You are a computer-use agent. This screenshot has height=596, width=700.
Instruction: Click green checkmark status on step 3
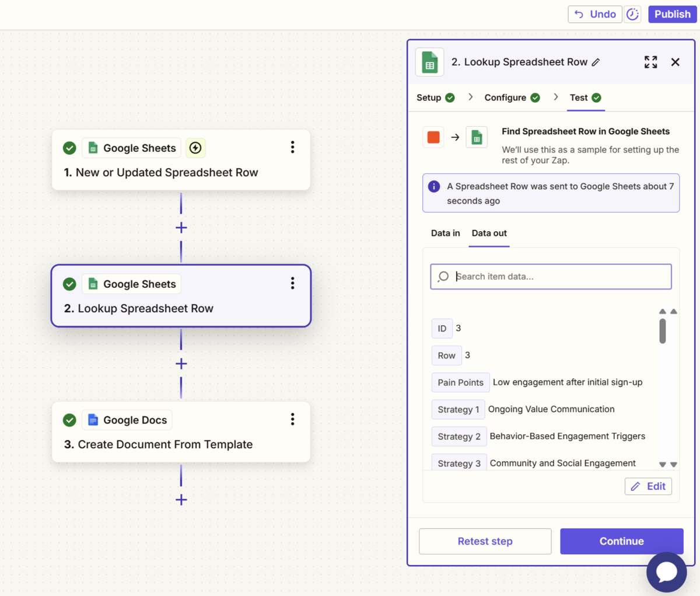69,420
